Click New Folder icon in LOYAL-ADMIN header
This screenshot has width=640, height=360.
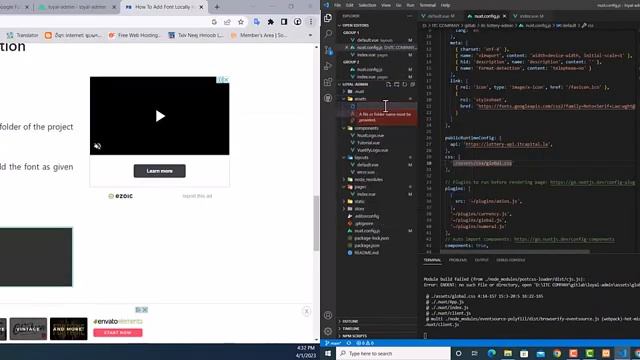pyautogui.click(x=396, y=84)
